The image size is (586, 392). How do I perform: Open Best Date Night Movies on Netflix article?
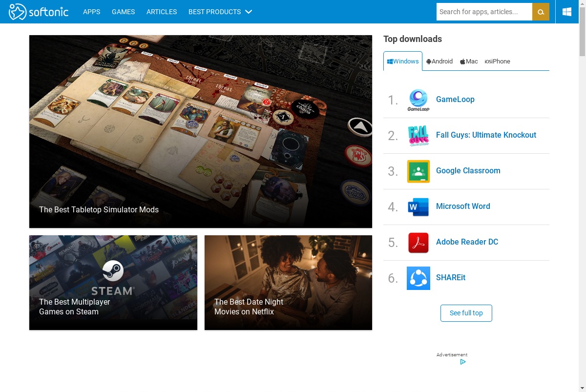pos(288,283)
